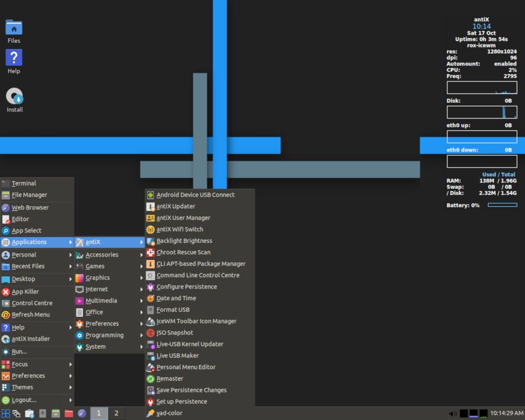Click the window list icon in the taskbar

click(16, 413)
